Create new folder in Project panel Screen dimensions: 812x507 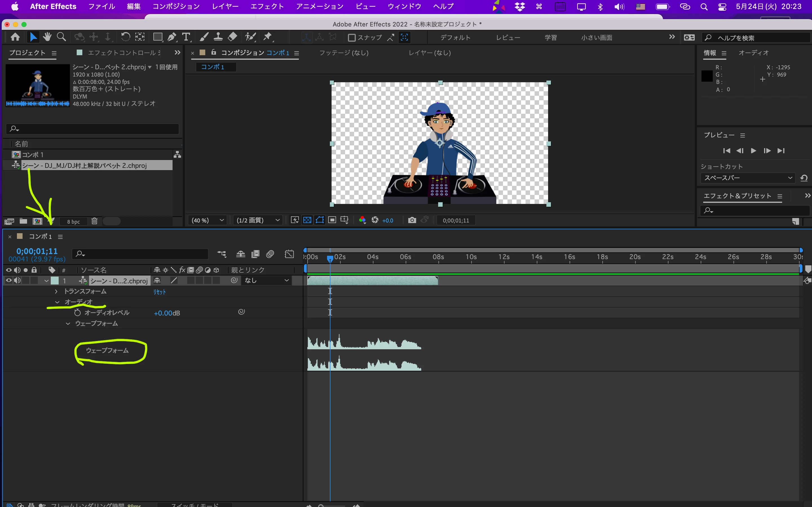[23, 221]
